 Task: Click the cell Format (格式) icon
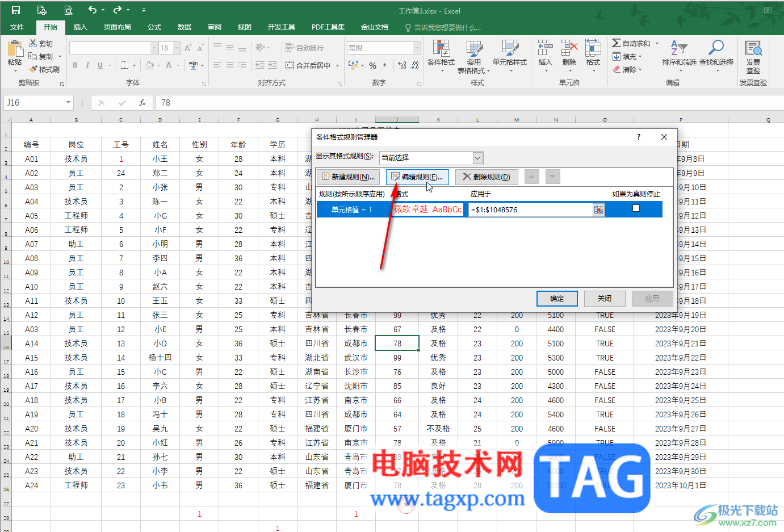[593, 48]
